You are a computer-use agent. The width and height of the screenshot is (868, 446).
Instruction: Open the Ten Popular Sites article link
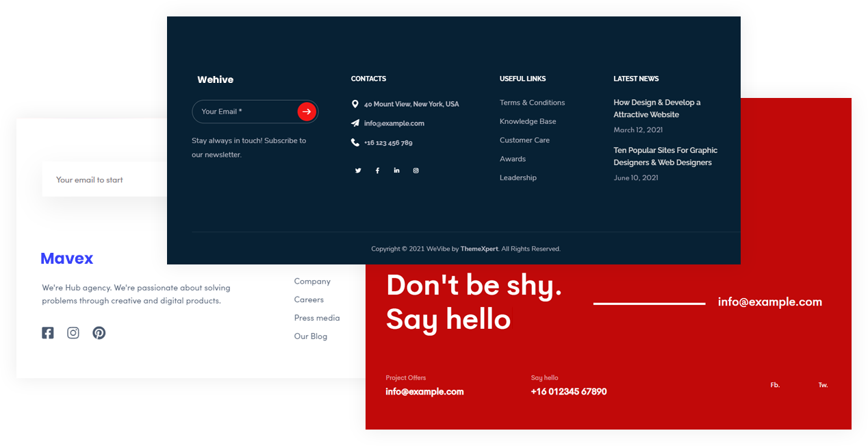point(665,156)
